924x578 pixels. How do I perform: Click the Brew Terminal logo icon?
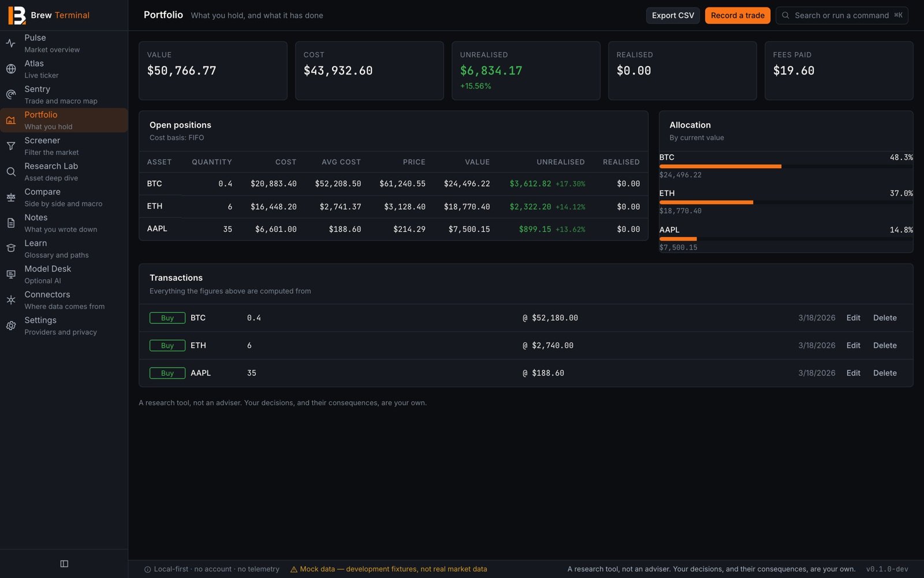[x=17, y=16]
